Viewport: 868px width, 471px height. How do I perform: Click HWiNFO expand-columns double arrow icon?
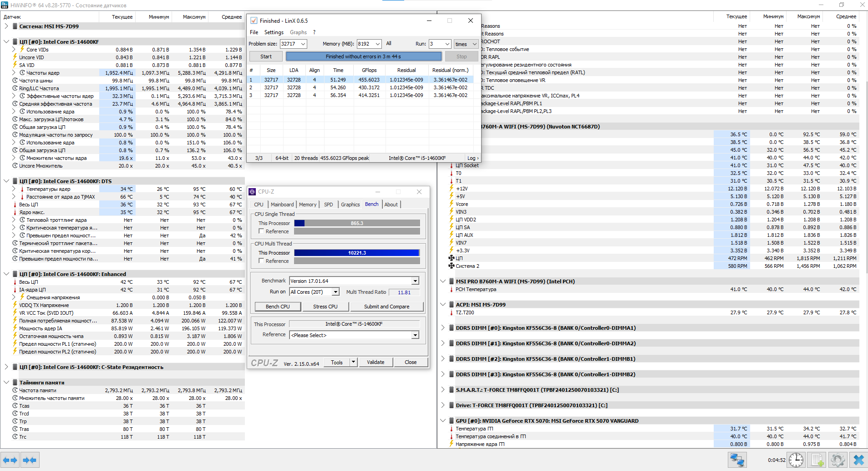pos(10,460)
